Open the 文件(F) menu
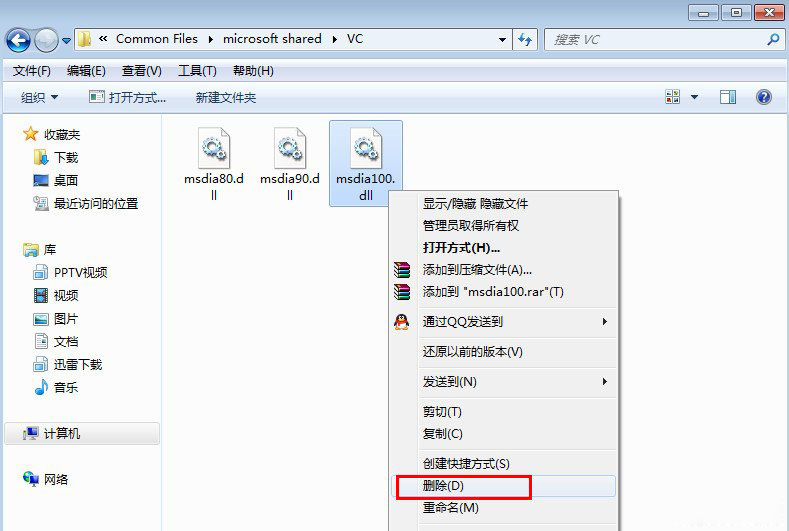 click(x=32, y=71)
